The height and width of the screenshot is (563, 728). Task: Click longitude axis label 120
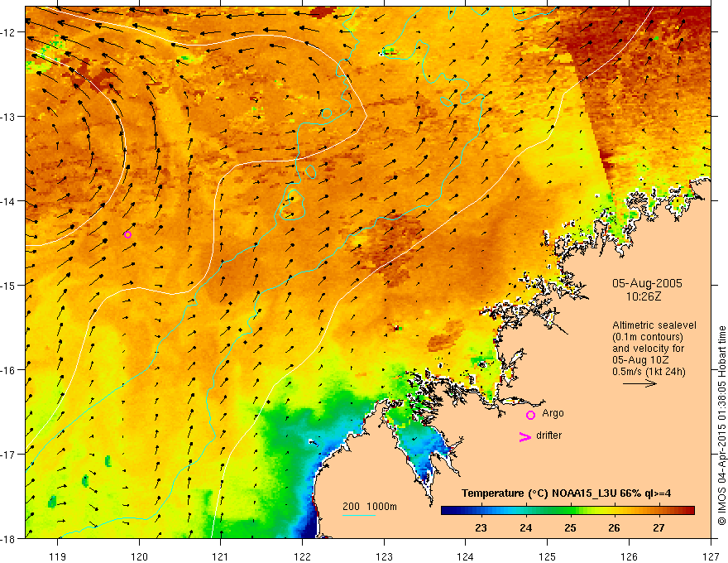pos(139,557)
